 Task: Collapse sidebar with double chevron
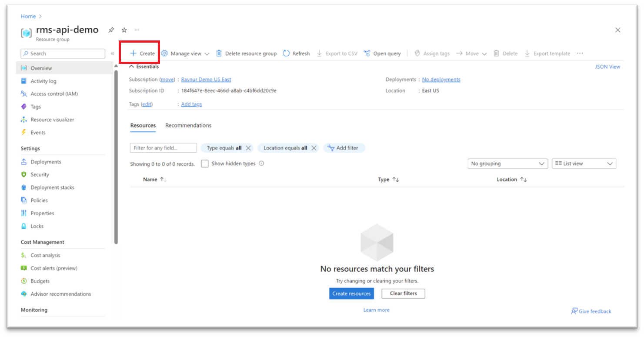tap(112, 53)
